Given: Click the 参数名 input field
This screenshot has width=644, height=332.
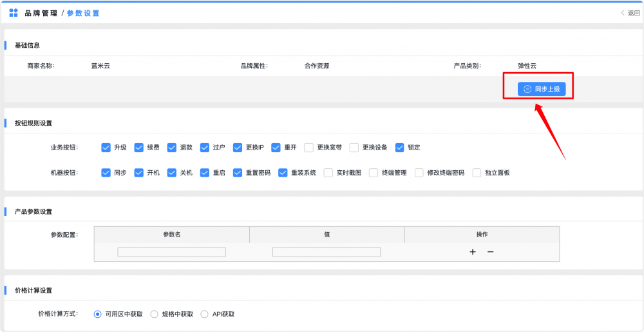Looking at the screenshot, I should [171, 252].
